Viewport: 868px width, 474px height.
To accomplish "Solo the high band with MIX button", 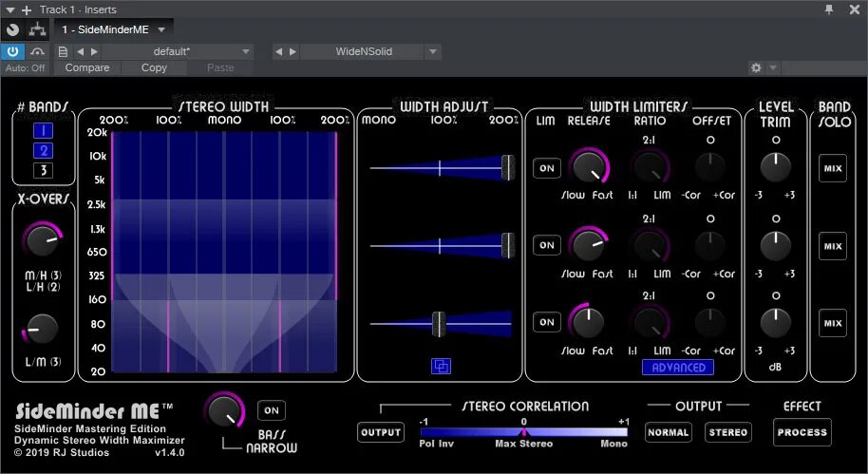I will [x=833, y=168].
